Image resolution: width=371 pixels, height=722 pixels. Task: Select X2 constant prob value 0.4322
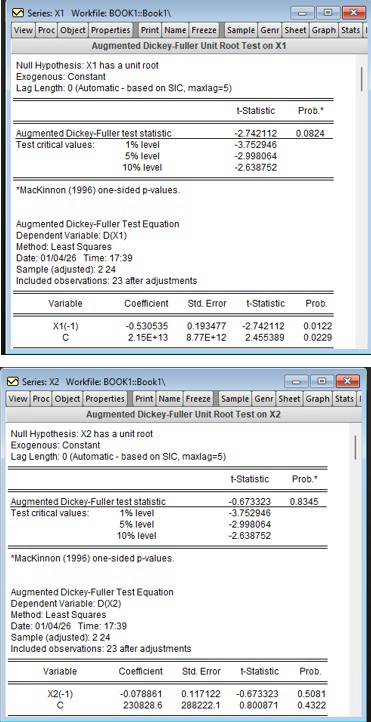point(312,705)
